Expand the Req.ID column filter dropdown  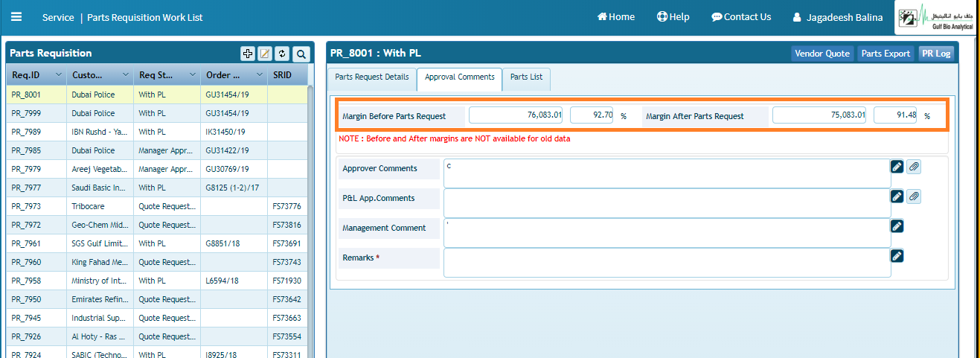(57, 75)
